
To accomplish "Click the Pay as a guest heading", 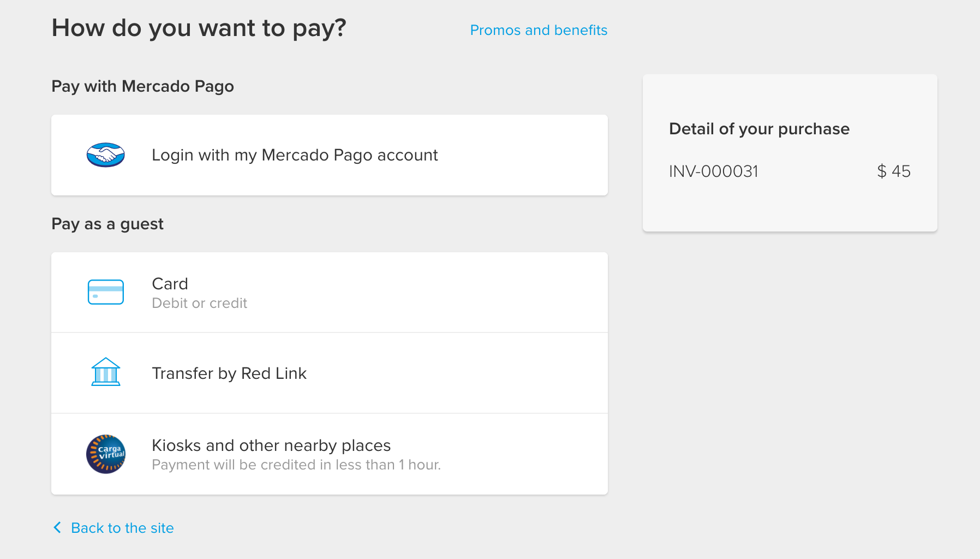I will 107,224.
